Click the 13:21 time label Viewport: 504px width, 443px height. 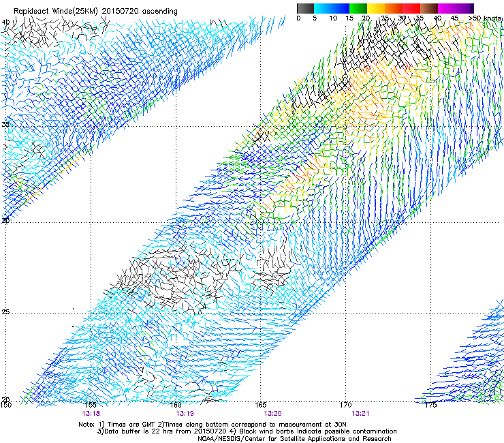coord(360,414)
